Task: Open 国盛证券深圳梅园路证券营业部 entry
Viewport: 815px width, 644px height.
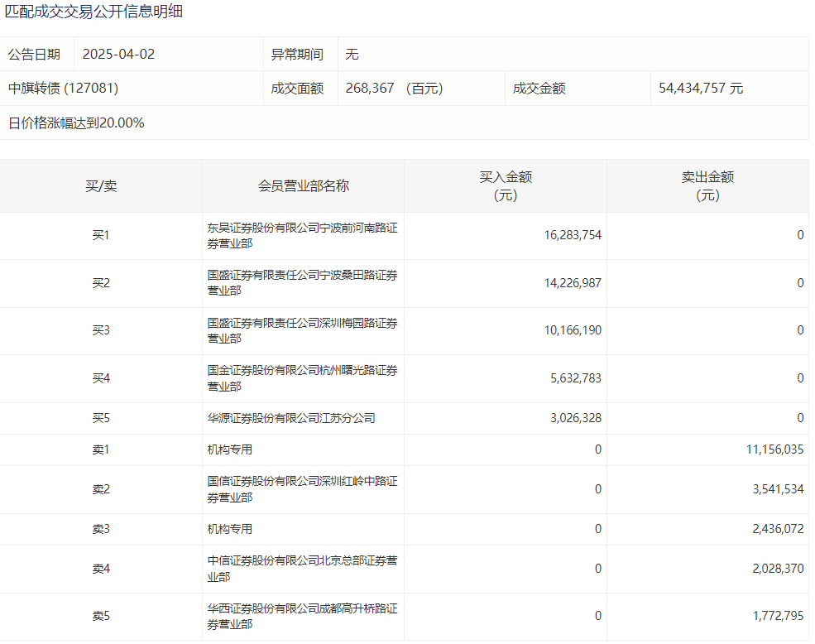Action: [x=302, y=330]
